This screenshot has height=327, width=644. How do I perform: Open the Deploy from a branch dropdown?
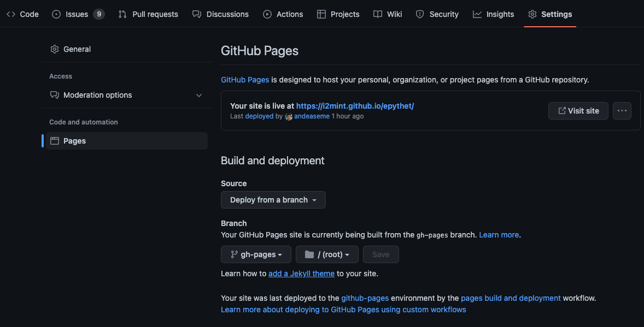[273, 200]
